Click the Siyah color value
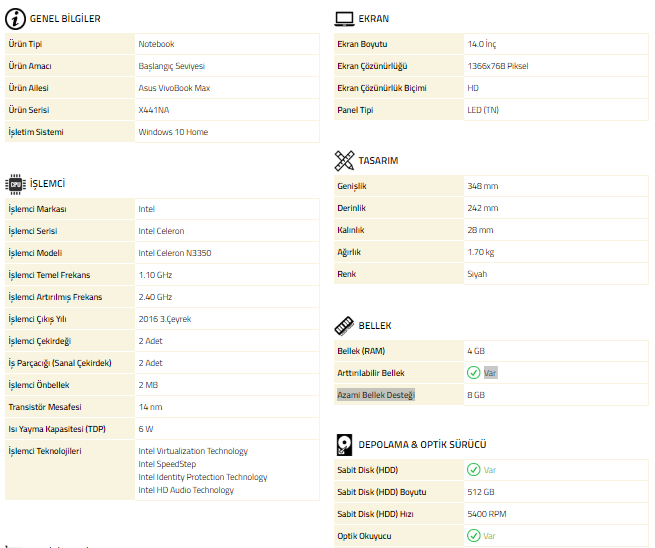This screenshot has height=548, width=655. [477, 274]
